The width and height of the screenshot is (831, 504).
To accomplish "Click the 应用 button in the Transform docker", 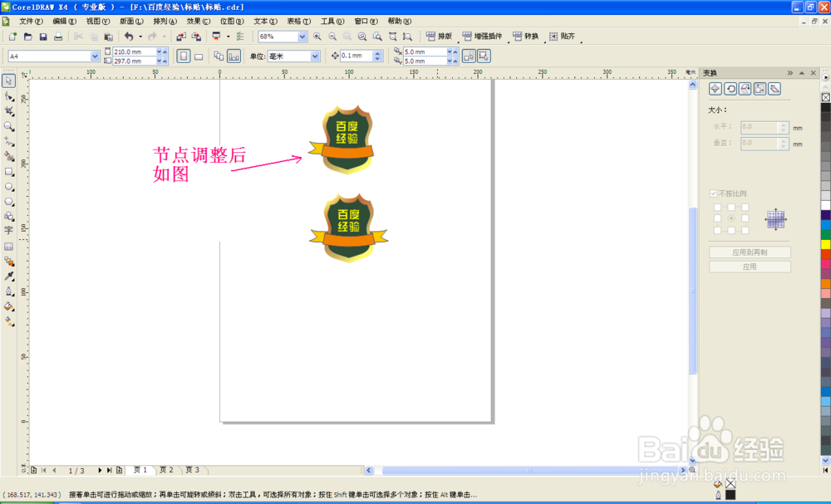I will [x=750, y=266].
